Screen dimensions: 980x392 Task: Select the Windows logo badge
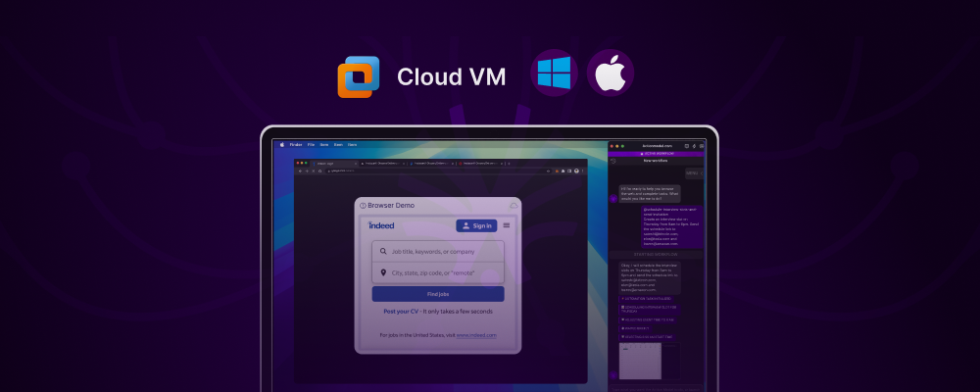[555, 73]
